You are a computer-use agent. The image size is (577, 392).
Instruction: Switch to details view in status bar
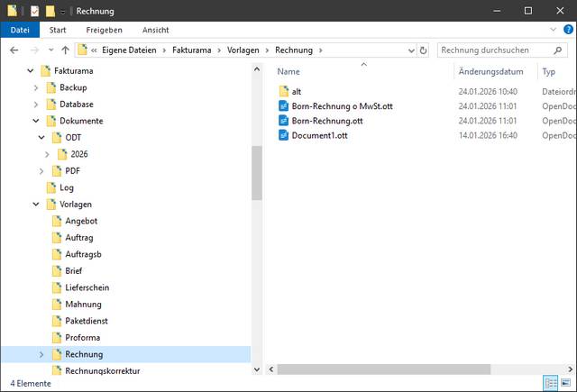point(550,383)
